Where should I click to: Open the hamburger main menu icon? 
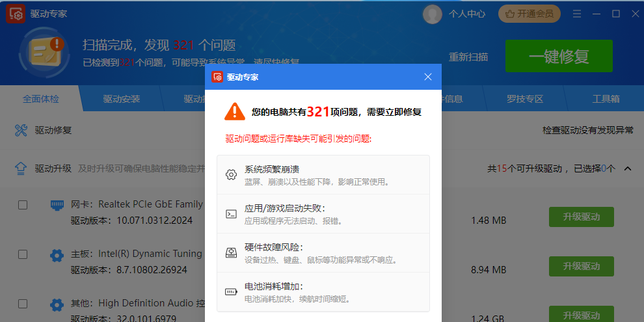(577, 14)
